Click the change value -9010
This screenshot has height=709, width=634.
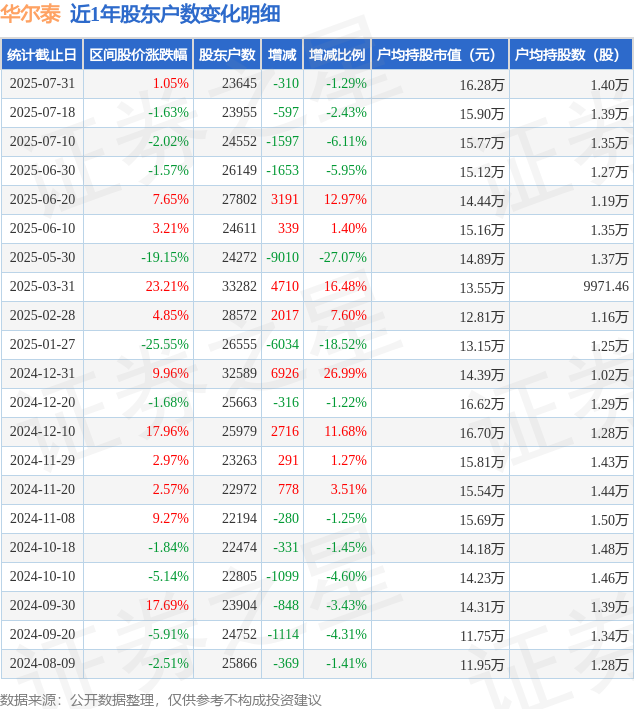pos(283,257)
